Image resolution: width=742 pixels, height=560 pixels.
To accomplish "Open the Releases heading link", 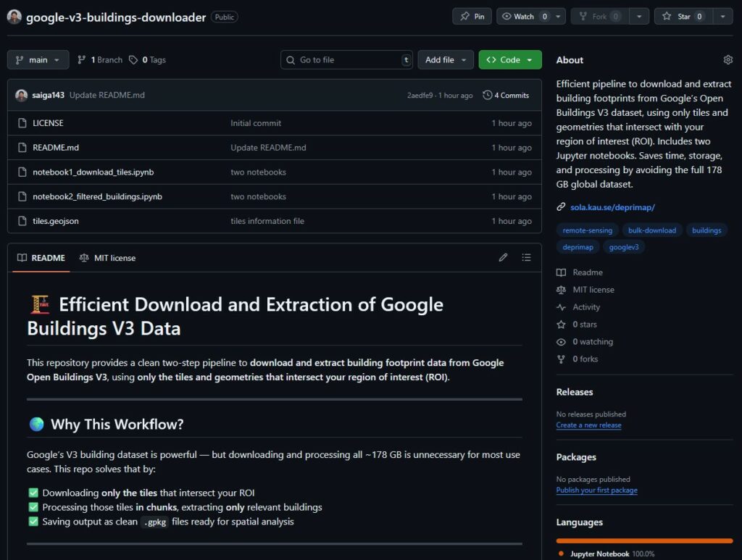I will (575, 392).
